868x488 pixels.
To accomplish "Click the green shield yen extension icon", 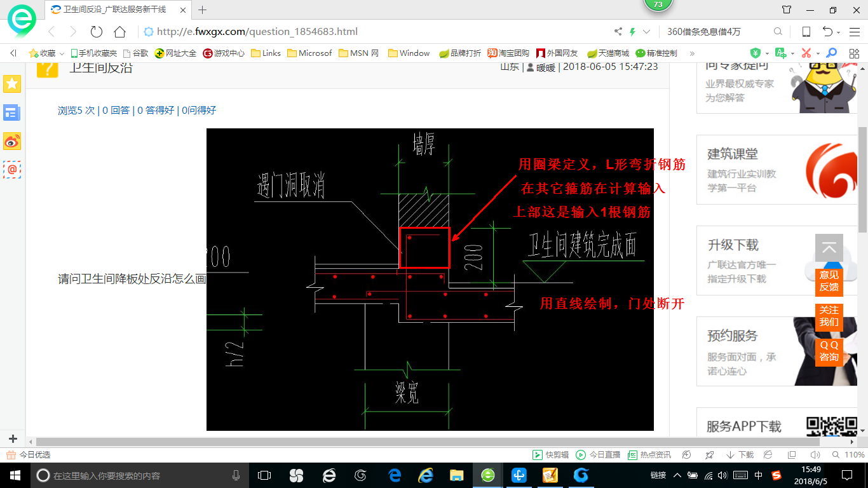I will (756, 53).
